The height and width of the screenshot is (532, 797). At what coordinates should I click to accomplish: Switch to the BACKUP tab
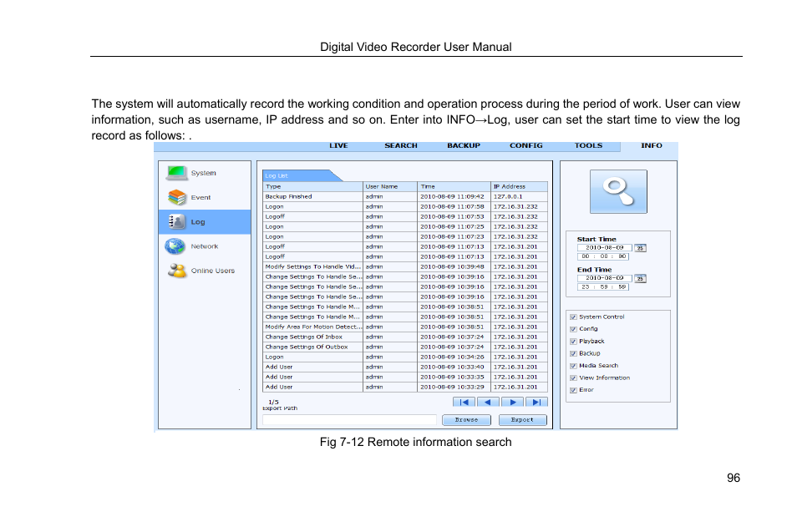click(464, 146)
